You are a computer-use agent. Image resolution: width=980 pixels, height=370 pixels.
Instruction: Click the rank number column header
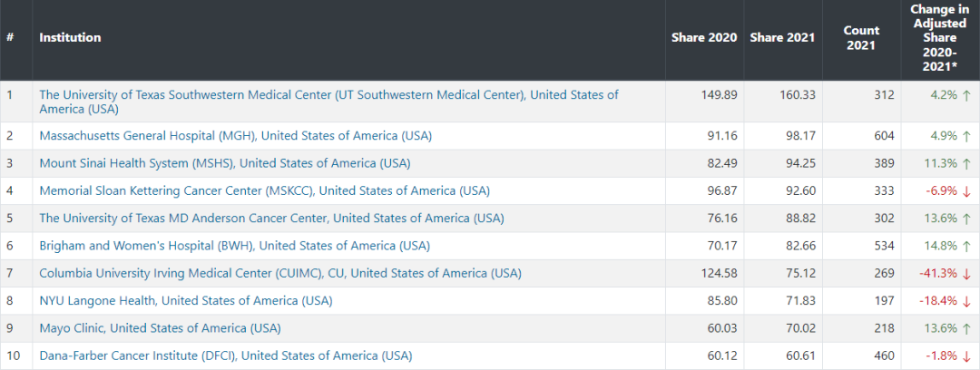(10, 38)
